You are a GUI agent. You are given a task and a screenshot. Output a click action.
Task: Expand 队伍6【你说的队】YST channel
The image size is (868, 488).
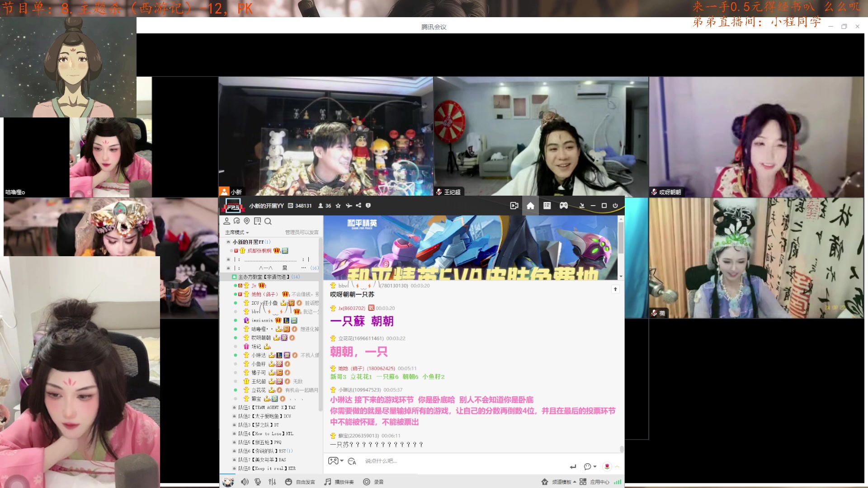point(234,451)
